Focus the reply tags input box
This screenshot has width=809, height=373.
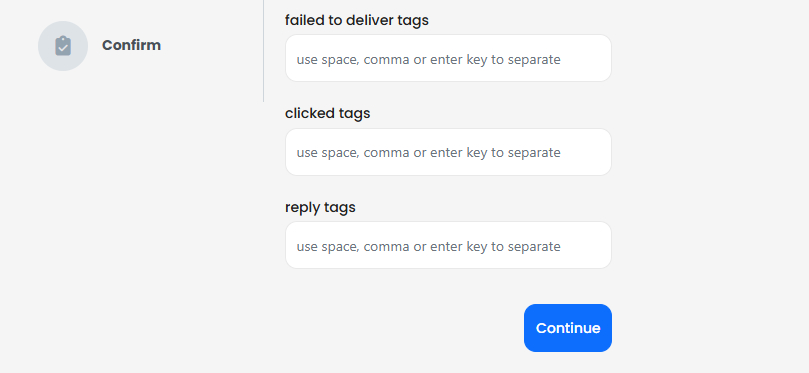448,245
